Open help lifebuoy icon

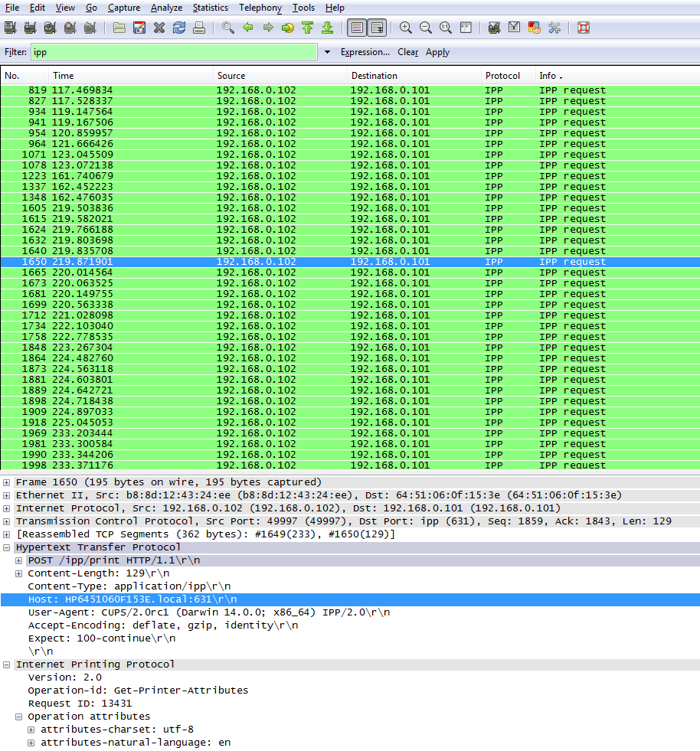(583, 28)
